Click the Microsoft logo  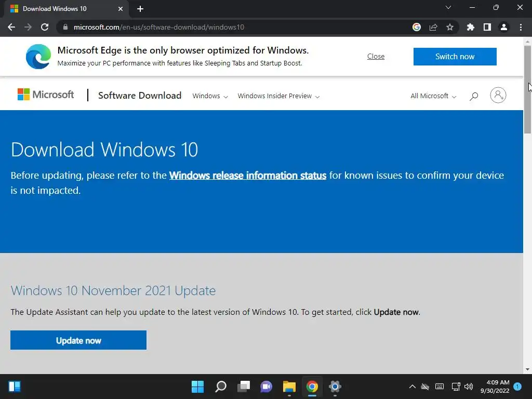(x=46, y=95)
